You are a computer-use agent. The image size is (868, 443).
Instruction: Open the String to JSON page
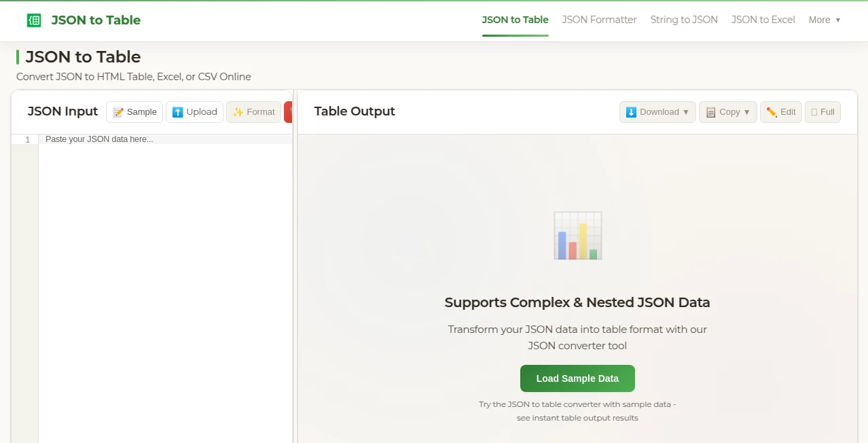[x=683, y=20]
